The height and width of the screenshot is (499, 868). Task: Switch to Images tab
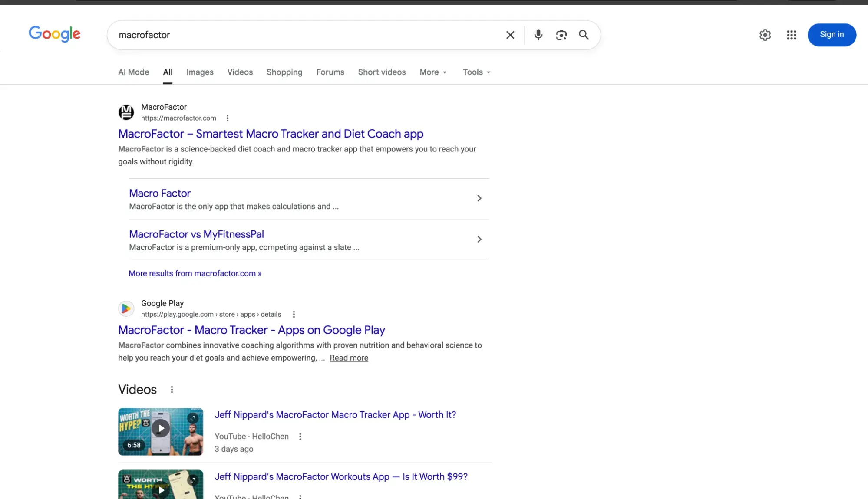click(200, 72)
